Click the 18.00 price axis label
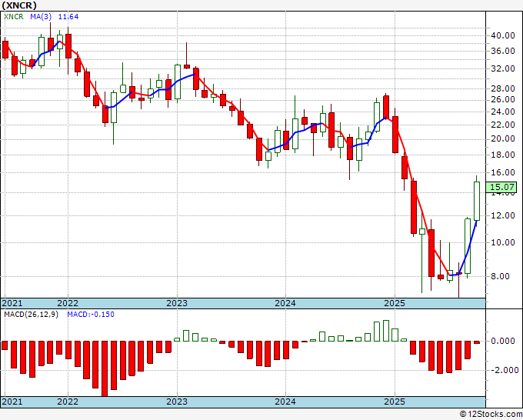This screenshot has width=523, height=420. coord(503,155)
